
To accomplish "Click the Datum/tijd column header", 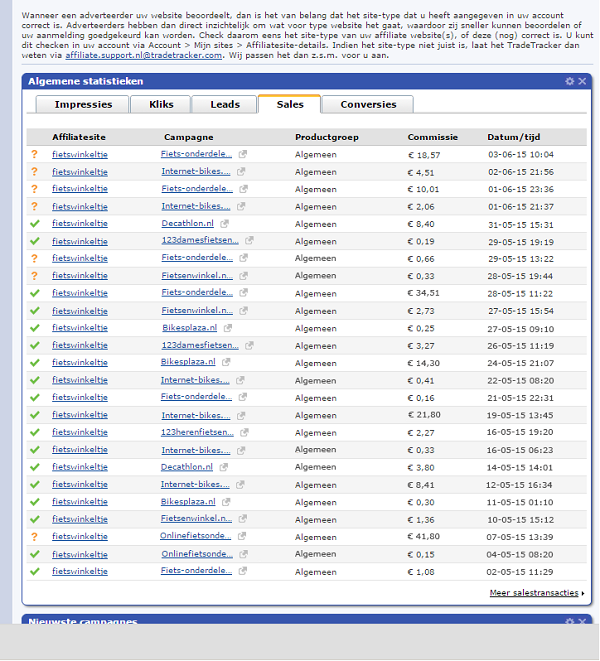I will (x=514, y=137).
